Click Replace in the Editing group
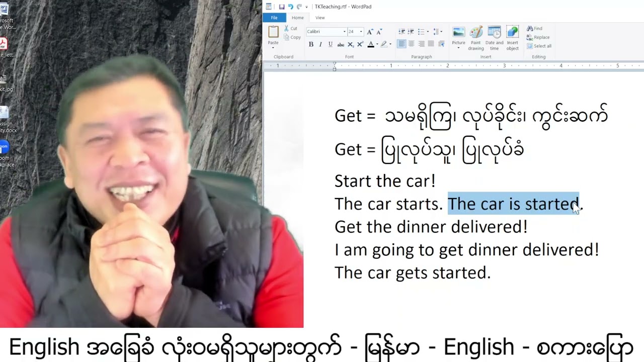The image size is (644, 362). (538, 37)
